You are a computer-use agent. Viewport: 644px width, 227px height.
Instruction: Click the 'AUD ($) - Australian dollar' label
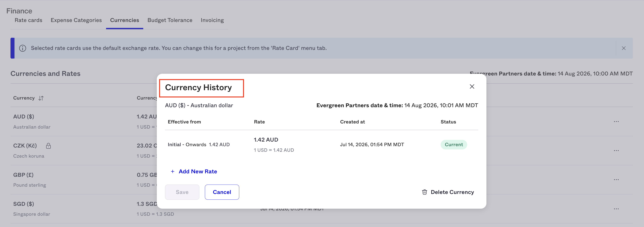[199, 105]
